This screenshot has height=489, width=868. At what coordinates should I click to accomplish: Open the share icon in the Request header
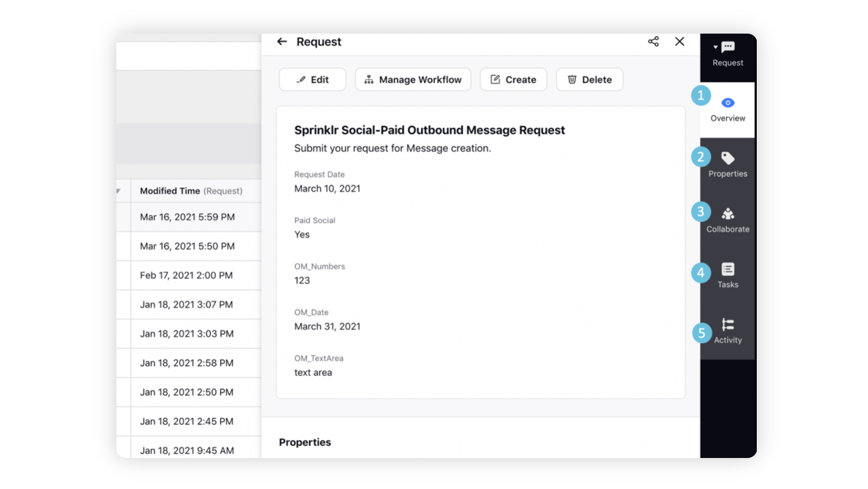tap(653, 41)
